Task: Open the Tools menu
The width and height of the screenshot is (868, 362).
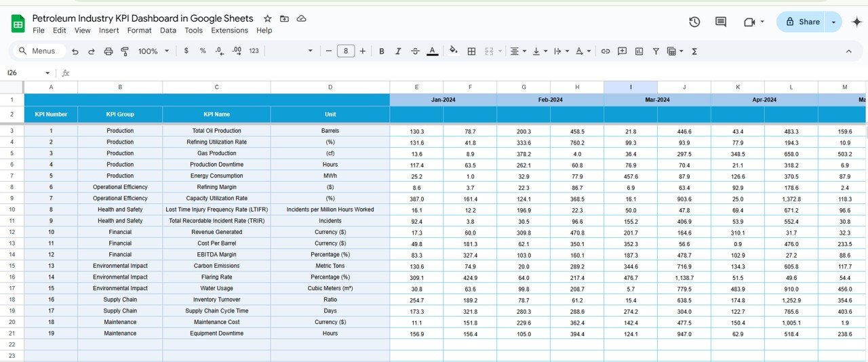Action: [x=194, y=31]
